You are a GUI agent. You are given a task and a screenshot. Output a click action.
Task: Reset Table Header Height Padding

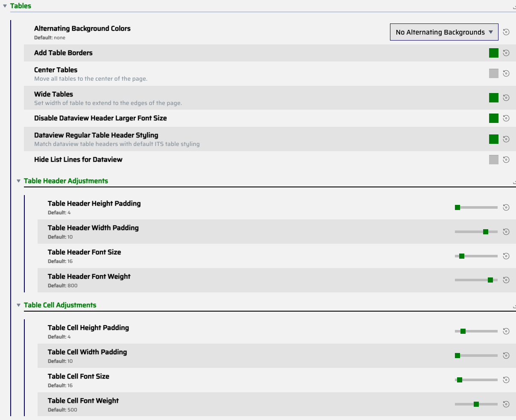[x=506, y=207]
